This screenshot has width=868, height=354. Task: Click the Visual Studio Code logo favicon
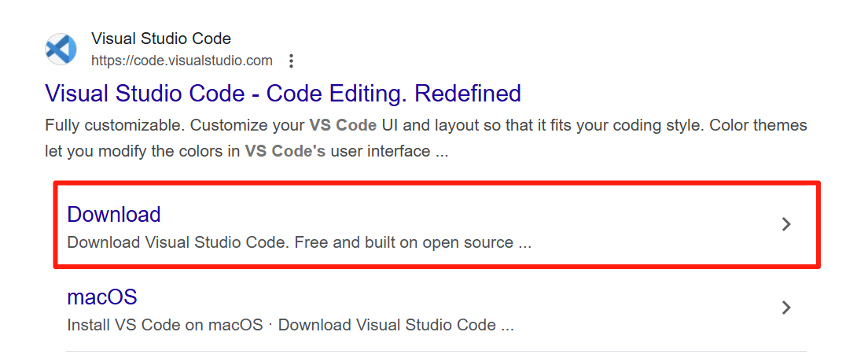click(61, 50)
